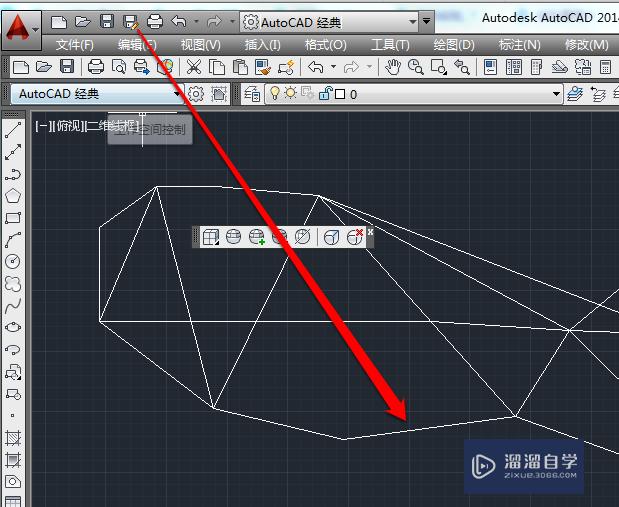
Task: Open the 插入(I) menu
Action: (x=263, y=45)
